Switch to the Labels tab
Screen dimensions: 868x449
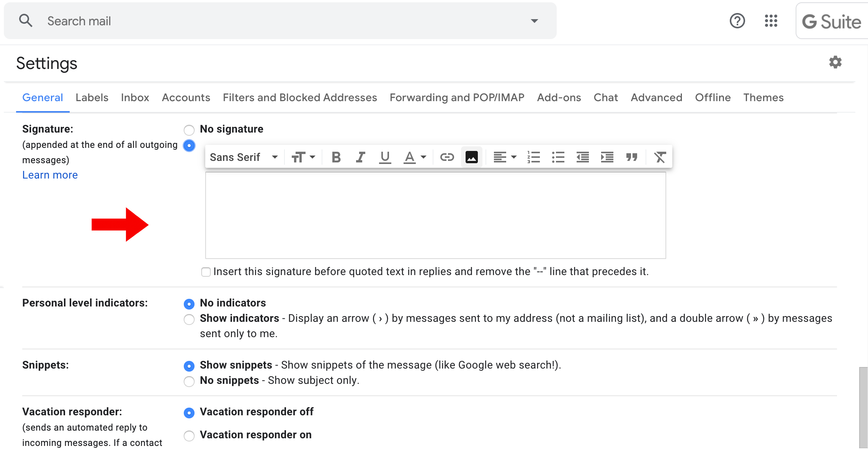[92, 98]
